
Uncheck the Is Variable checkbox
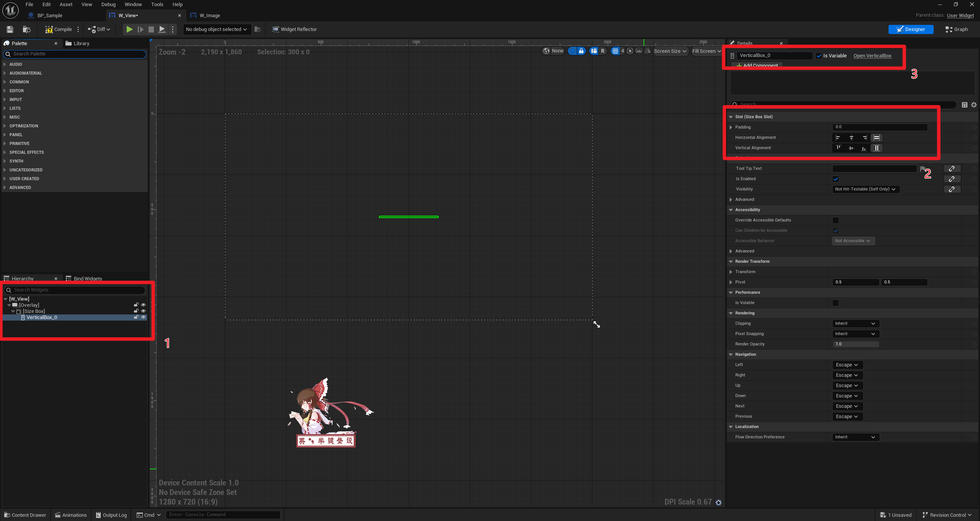(819, 56)
